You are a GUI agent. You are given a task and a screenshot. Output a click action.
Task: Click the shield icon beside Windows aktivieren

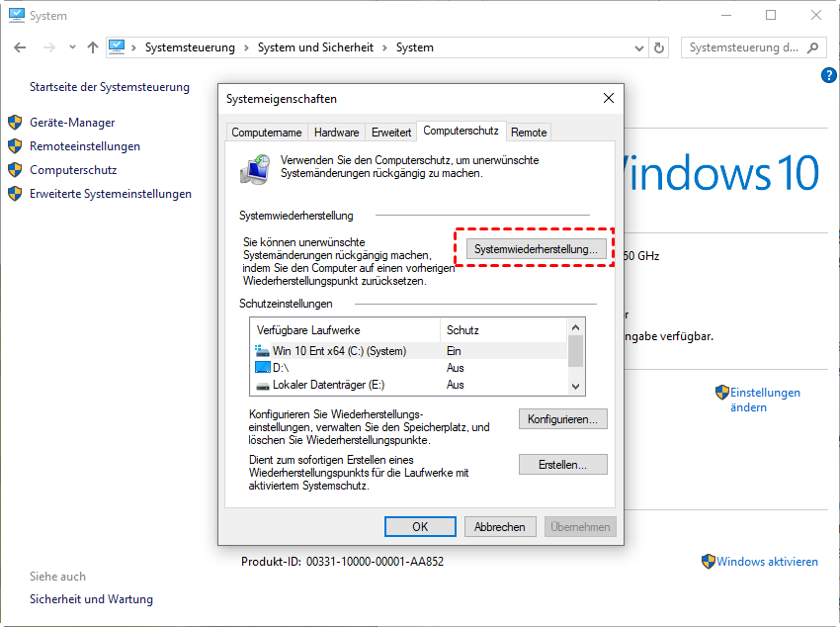(709, 562)
